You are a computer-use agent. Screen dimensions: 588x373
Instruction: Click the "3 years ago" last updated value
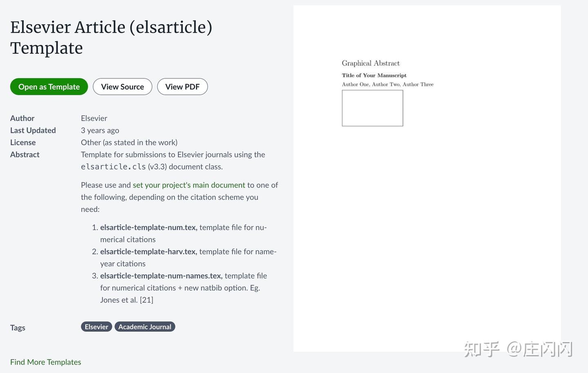[x=100, y=130]
